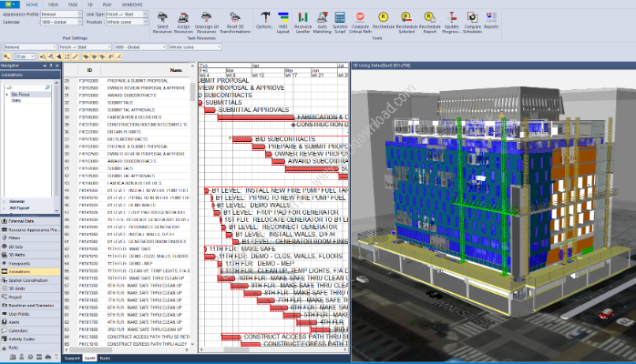
Task: Select row '11TH FLR: MAKE SAFE'
Action: click(x=127, y=249)
